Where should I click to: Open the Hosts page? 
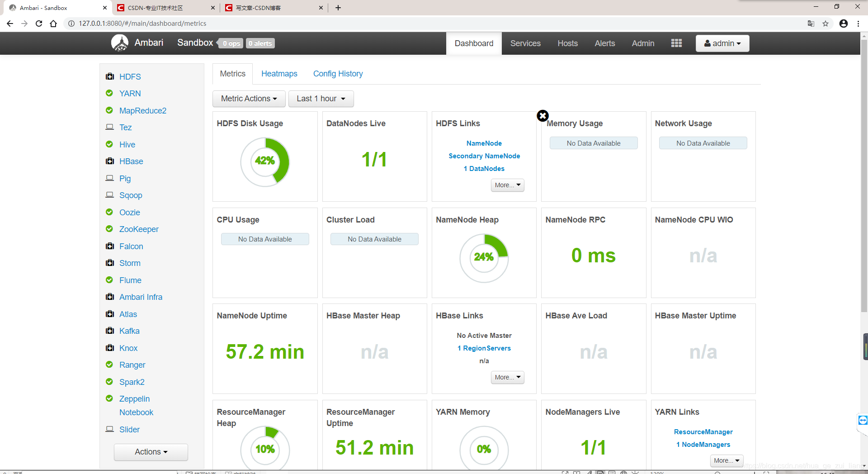pos(568,43)
